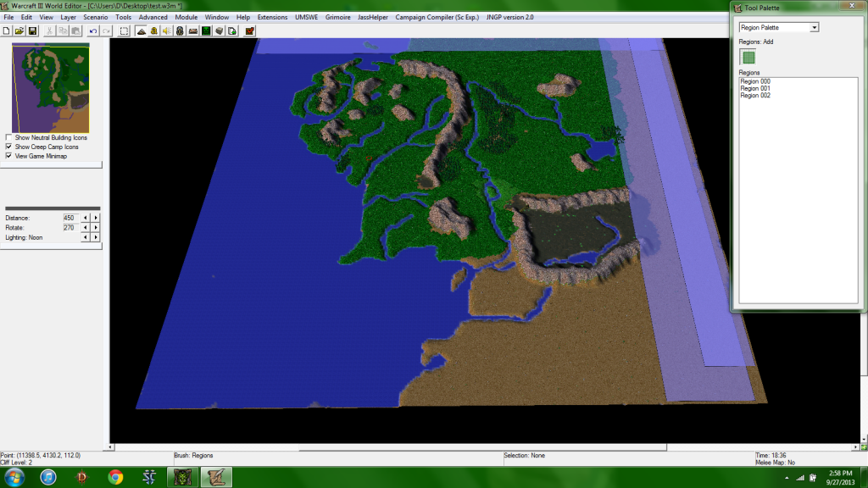Click the Redo arrow icon in the toolbar
Image resolution: width=868 pixels, height=488 pixels.
106,31
